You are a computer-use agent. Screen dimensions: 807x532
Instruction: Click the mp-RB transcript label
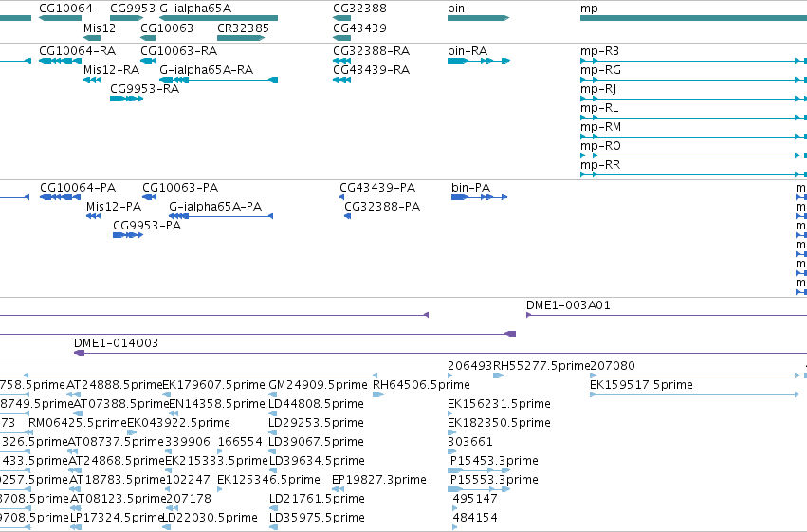(x=599, y=51)
